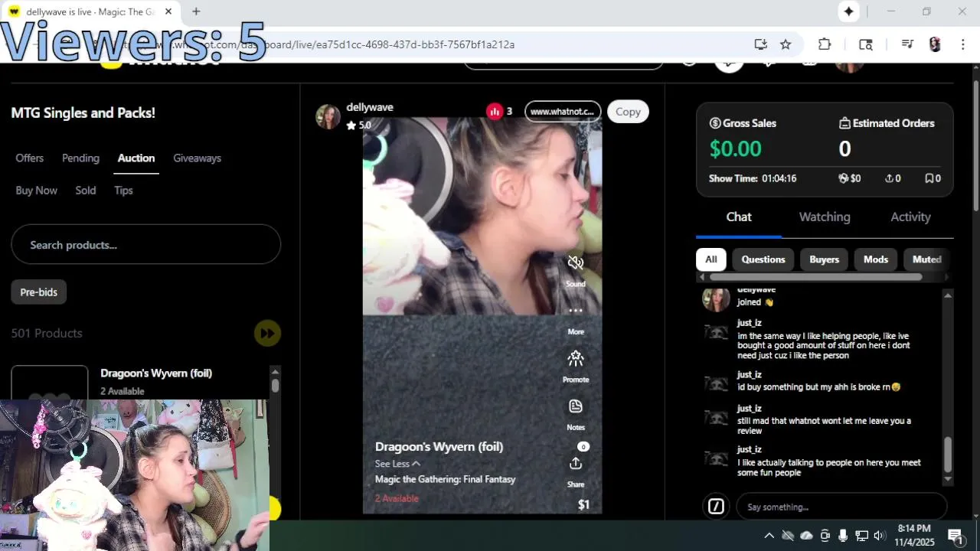The width and height of the screenshot is (980, 551).
Task: Click the Gross Sales dollar icon
Action: [x=715, y=123]
